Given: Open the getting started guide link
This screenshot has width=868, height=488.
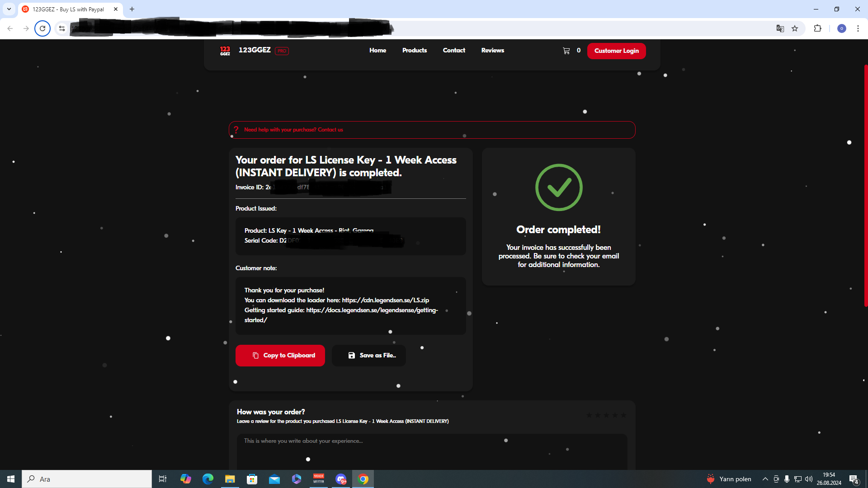Looking at the screenshot, I should 341,315.
